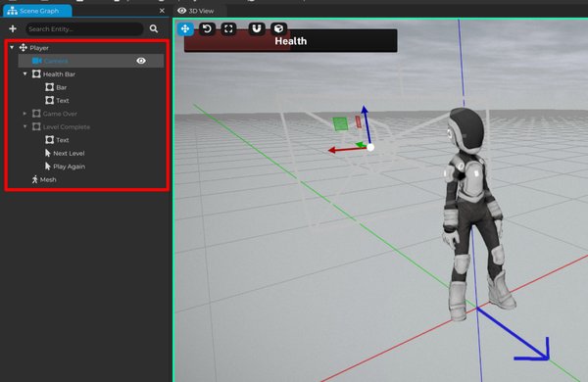Click the Health Bar element icon

pos(36,73)
